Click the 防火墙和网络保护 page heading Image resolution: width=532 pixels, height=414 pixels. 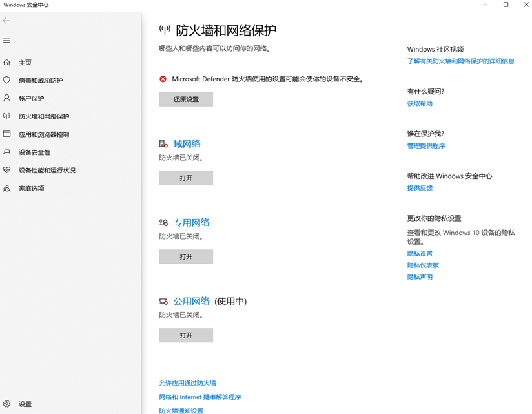coord(226,30)
